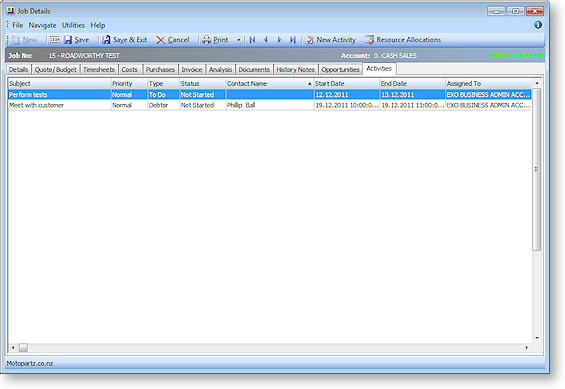Viewport: 565px width, 389px height.
Task: Click the small form icon before Save
Action: [x=54, y=40]
